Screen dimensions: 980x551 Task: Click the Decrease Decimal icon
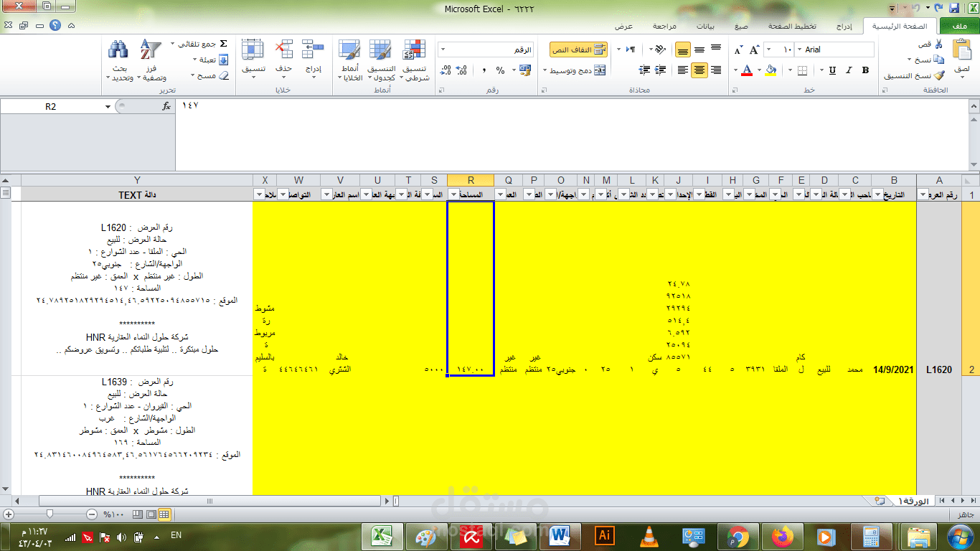(446, 70)
